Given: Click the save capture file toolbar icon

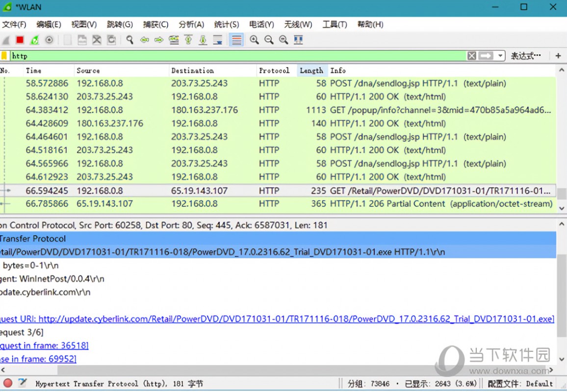Looking at the screenshot, I should (x=82, y=40).
